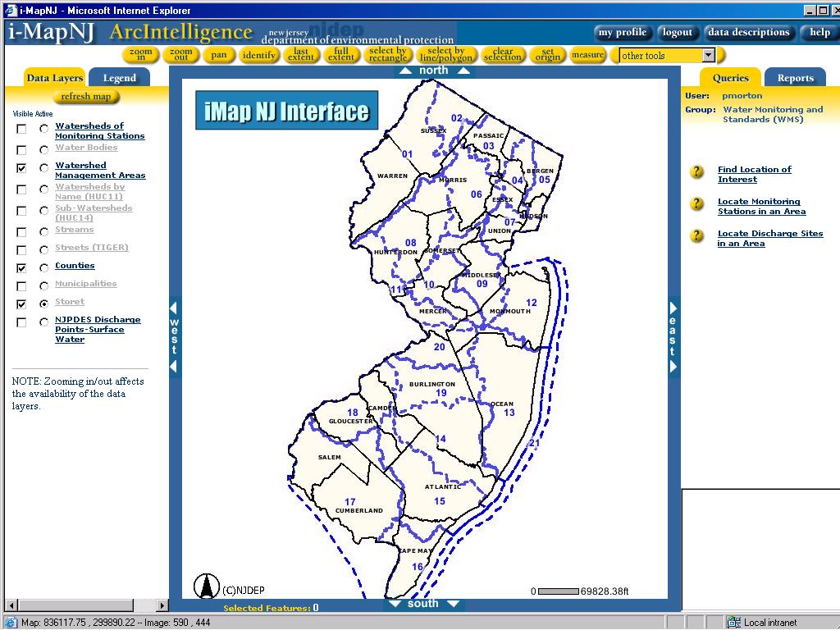
Task: Uncheck Counties layer visibility
Action: pyautogui.click(x=21, y=268)
